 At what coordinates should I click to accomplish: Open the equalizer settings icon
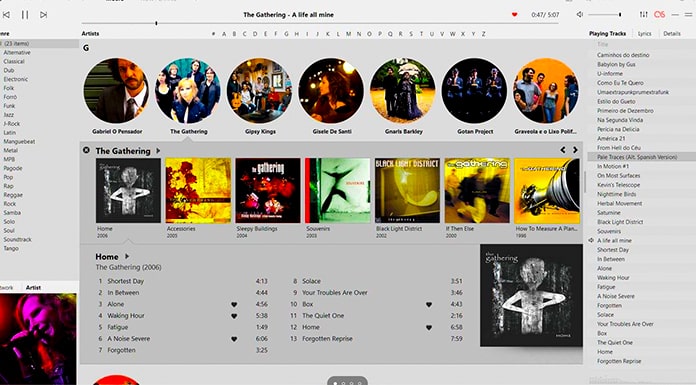(x=643, y=15)
